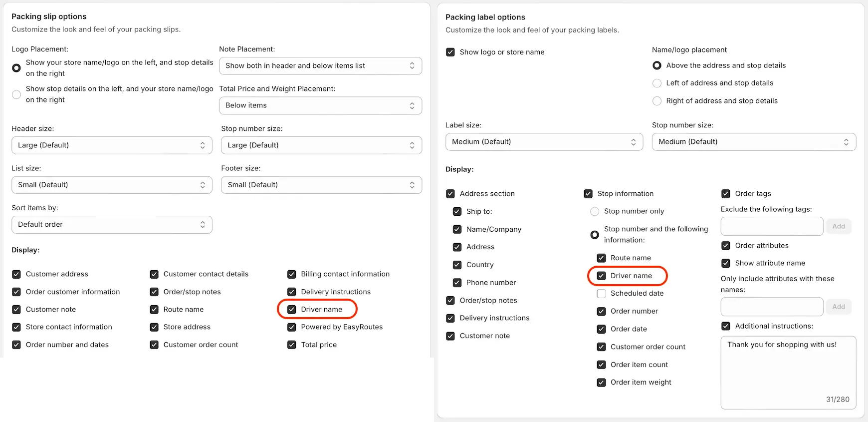Choose Above the address and stop details

(657, 65)
